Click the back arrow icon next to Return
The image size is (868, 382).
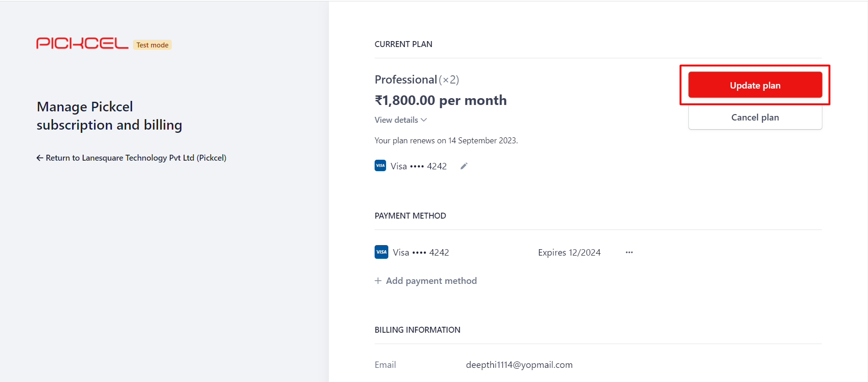pos(40,158)
